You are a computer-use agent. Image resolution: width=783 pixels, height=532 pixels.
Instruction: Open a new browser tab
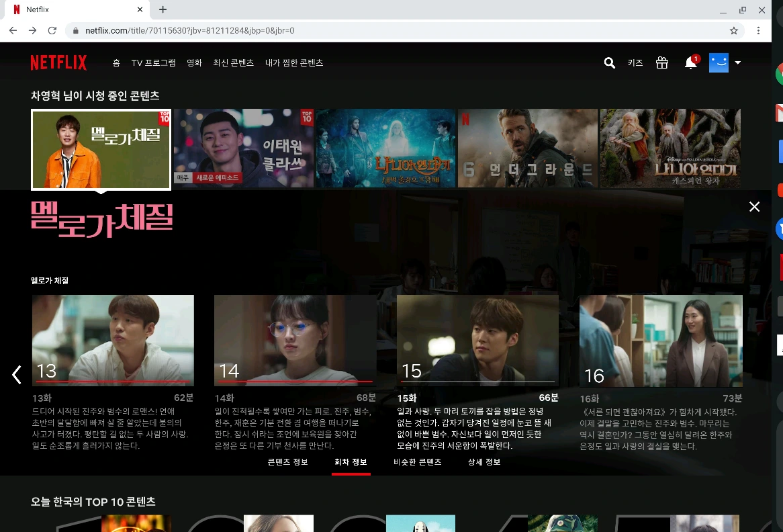coord(163,9)
